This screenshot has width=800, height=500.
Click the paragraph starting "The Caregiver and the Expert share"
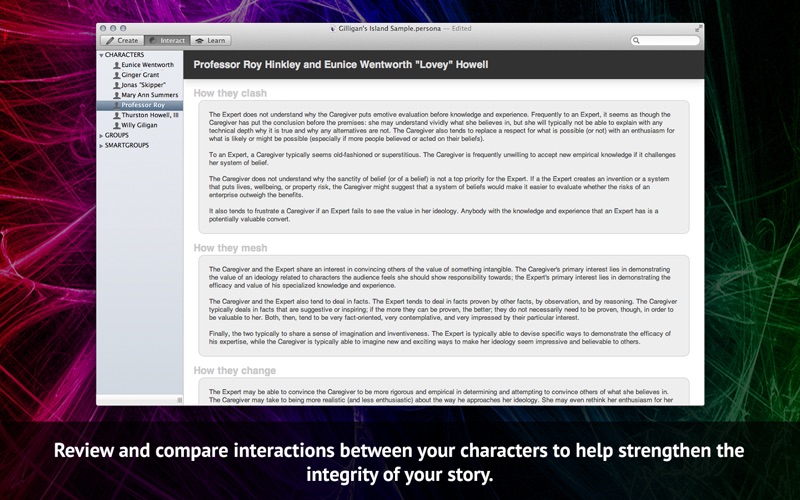coord(439,277)
